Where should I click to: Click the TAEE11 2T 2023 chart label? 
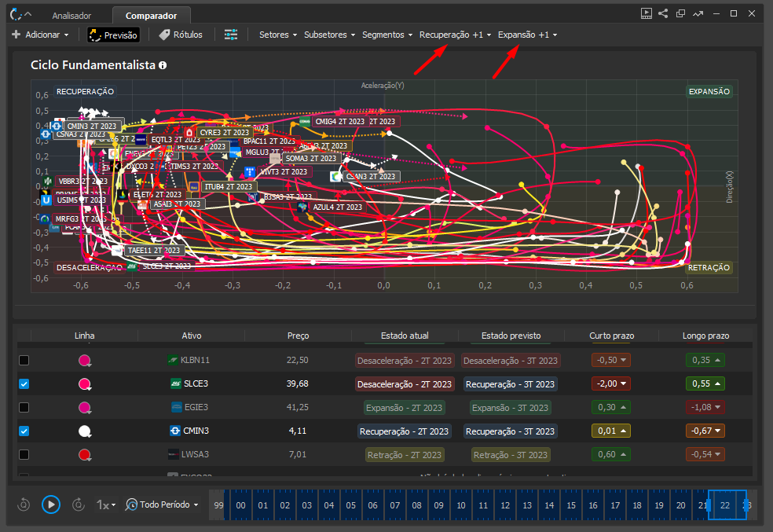(154, 251)
